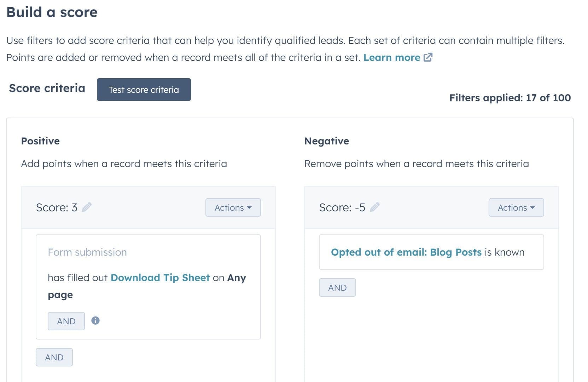Click the Any page value in the criterion
Image resolution: width=588 pixels, height=382 pixels.
236,278
